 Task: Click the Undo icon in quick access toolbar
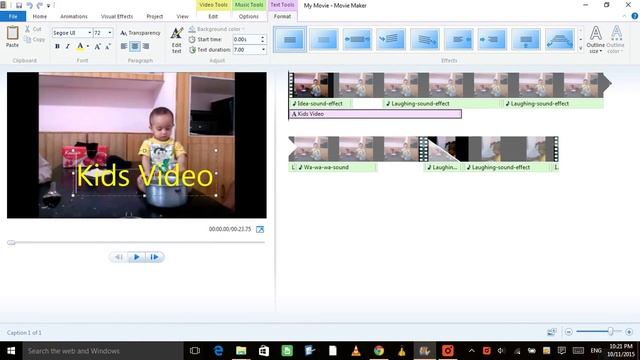click(x=29, y=5)
